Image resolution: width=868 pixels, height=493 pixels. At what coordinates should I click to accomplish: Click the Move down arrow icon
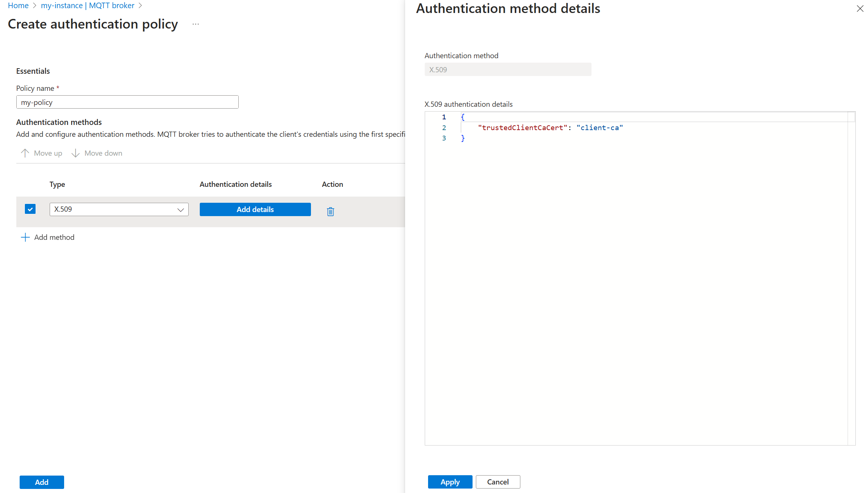(76, 153)
